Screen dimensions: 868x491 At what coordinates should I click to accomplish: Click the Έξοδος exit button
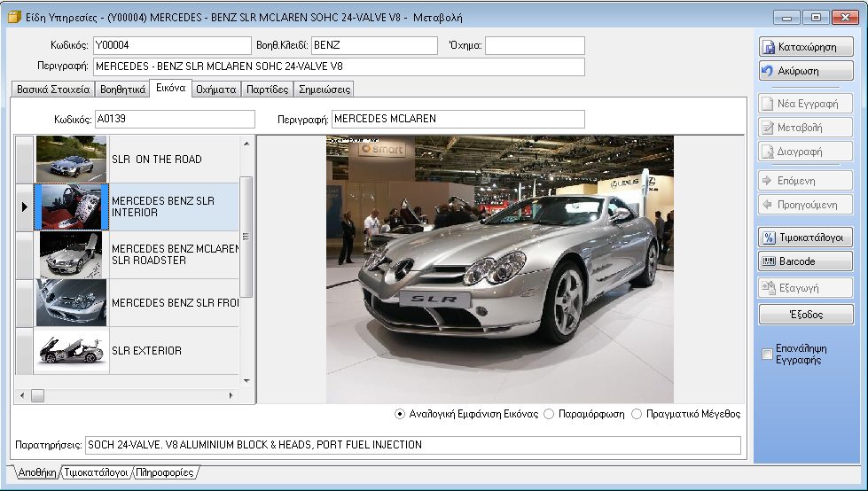(806, 315)
